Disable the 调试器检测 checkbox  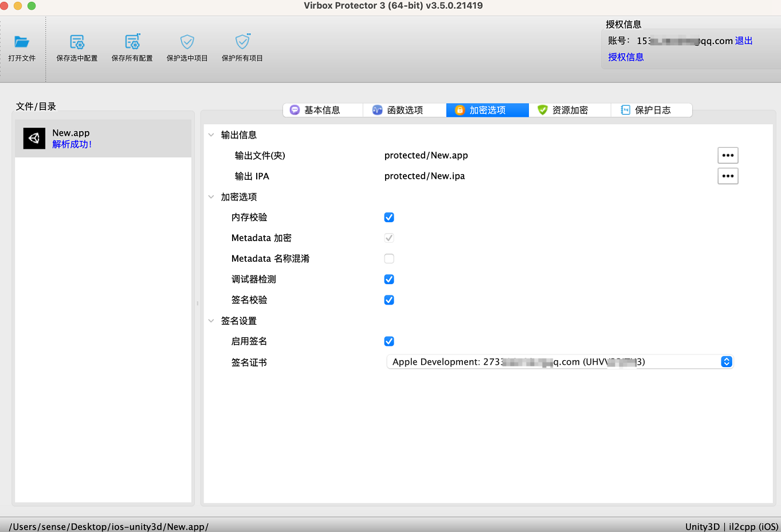coord(389,279)
